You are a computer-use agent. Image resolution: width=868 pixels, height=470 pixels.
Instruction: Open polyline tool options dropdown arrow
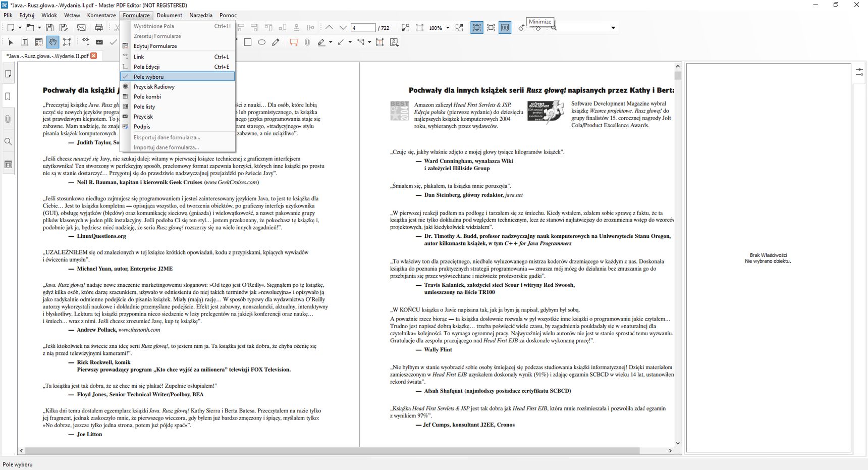pyautogui.click(x=369, y=42)
